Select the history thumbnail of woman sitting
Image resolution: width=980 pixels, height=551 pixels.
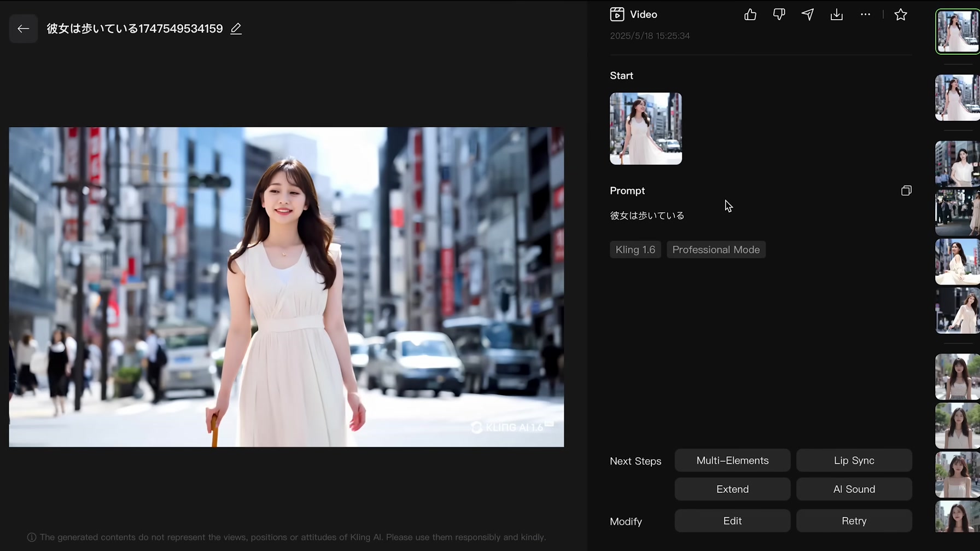[957, 262]
